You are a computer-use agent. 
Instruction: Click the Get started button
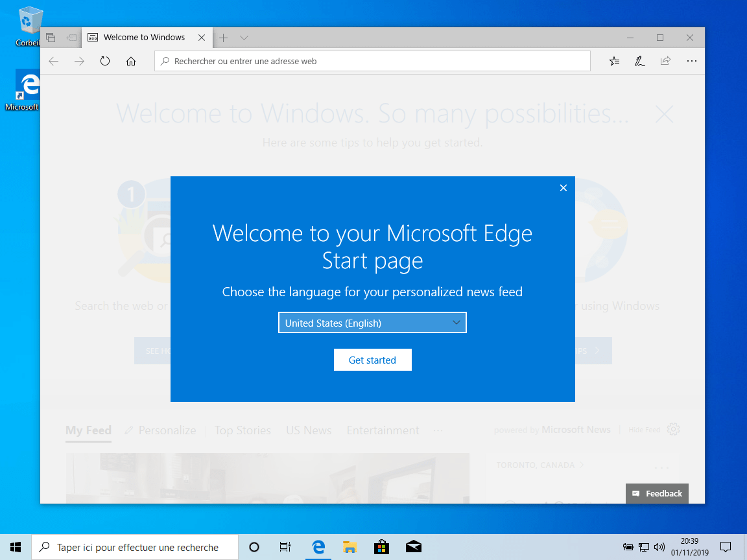coord(373,360)
